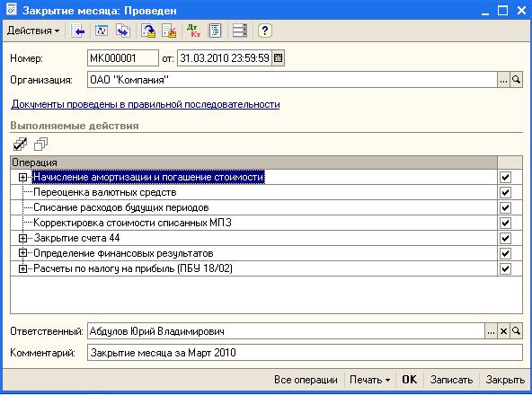Viewport: 532px width, 395px height.
Task: Expand Определение финансовых результатов node
Action: [x=22, y=253]
